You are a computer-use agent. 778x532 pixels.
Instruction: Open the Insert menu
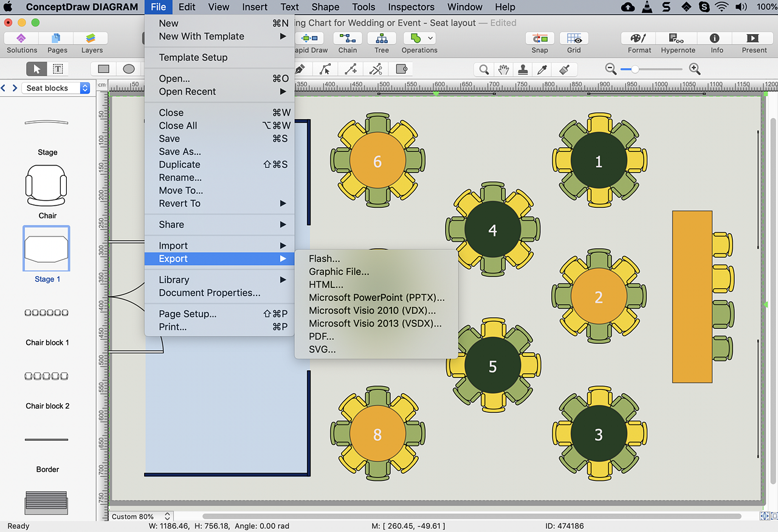click(255, 7)
